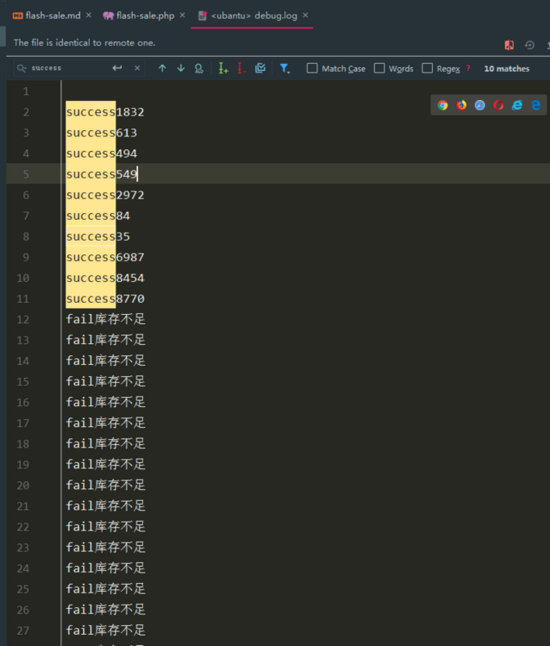This screenshot has height=646, width=550.
Task: Click the search text field containing success
Action: point(68,68)
